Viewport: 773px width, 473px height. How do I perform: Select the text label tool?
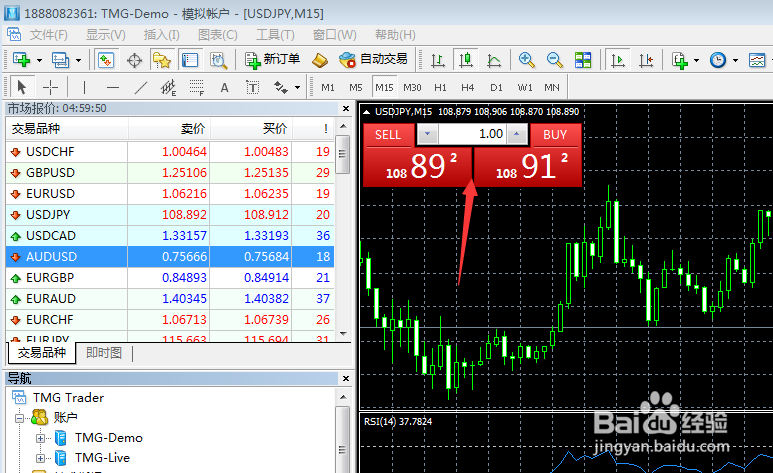tap(252, 88)
